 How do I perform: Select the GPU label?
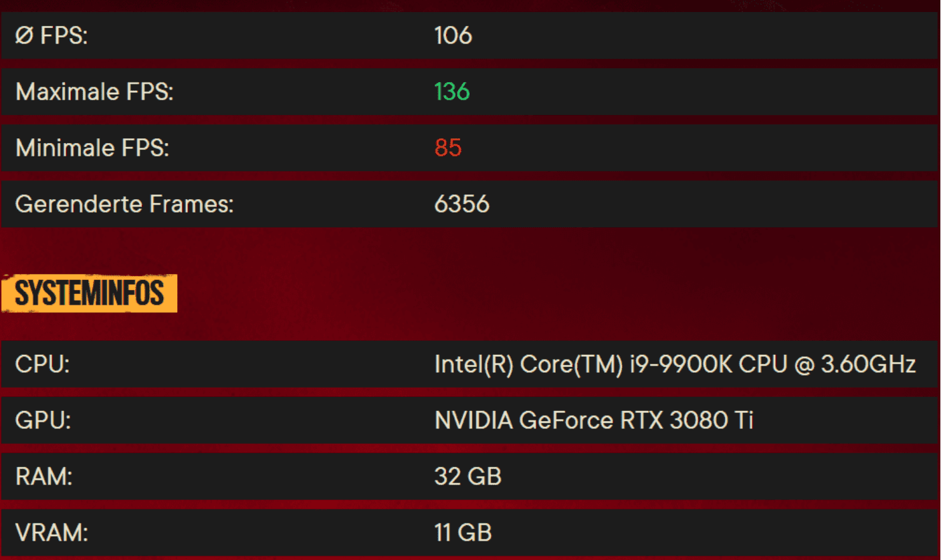click(x=43, y=420)
